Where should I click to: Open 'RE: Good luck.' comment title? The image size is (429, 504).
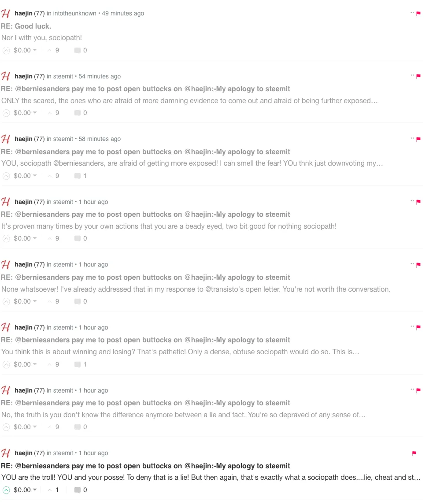26,26
